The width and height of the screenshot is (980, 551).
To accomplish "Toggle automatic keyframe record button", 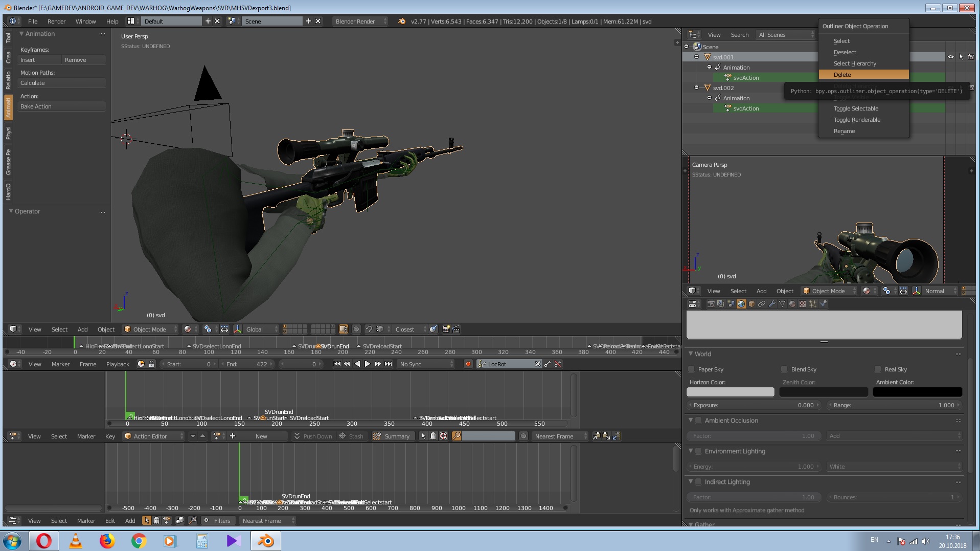I will pos(468,364).
